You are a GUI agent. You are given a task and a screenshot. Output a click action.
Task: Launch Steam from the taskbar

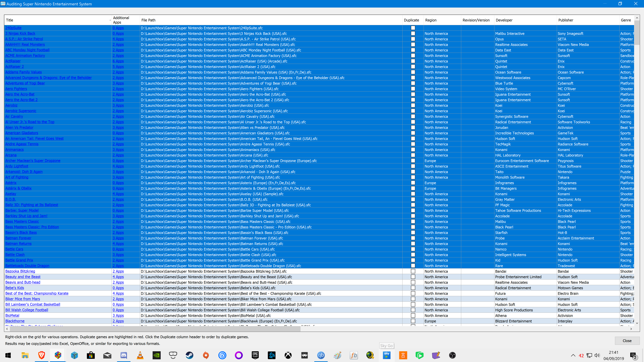(189, 355)
